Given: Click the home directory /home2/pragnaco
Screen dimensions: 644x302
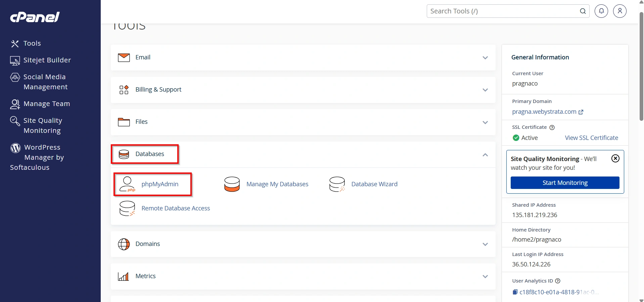Looking at the screenshot, I should point(537,240).
